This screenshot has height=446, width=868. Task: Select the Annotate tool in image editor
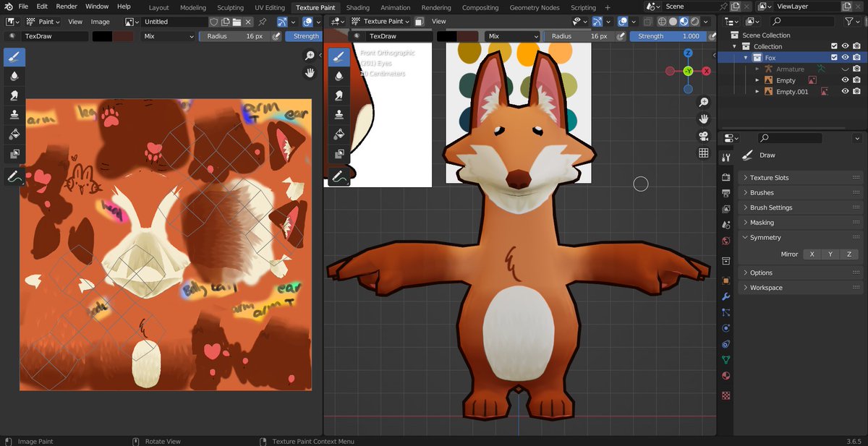(x=14, y=176)
